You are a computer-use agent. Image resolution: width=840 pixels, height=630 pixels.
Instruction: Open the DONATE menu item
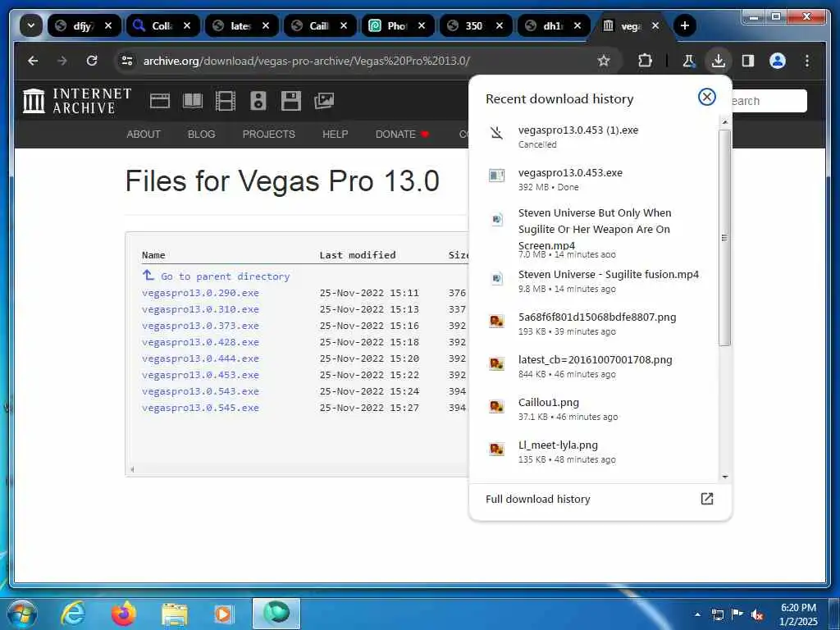pos(402,135)
